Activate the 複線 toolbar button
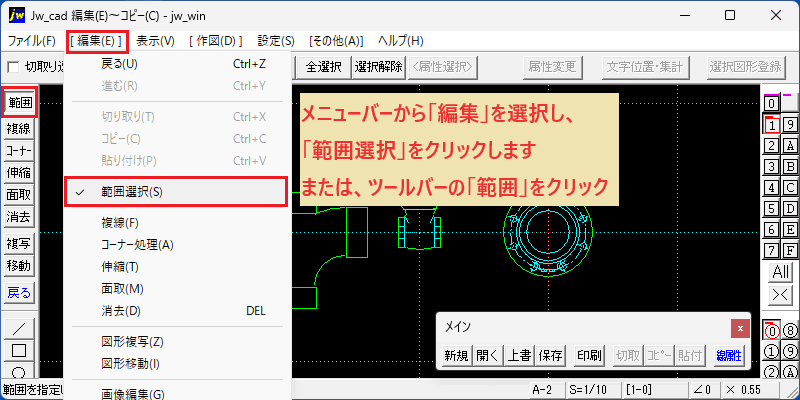The height and width of the screenshot is (400, 800). (19, 129)
